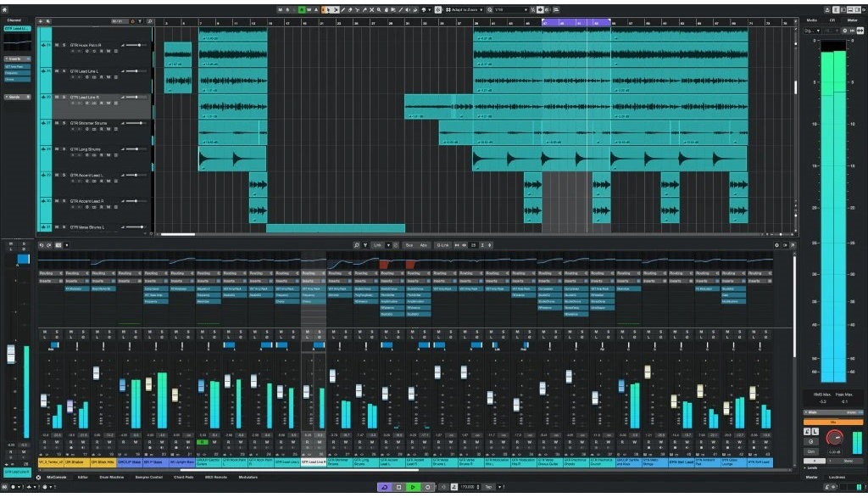Image resolution: width=868 pixels, height=498 pixels.
Task: Toggle Write automation W in toolbar
Action: pyautogui.click(x=309, y=9)
